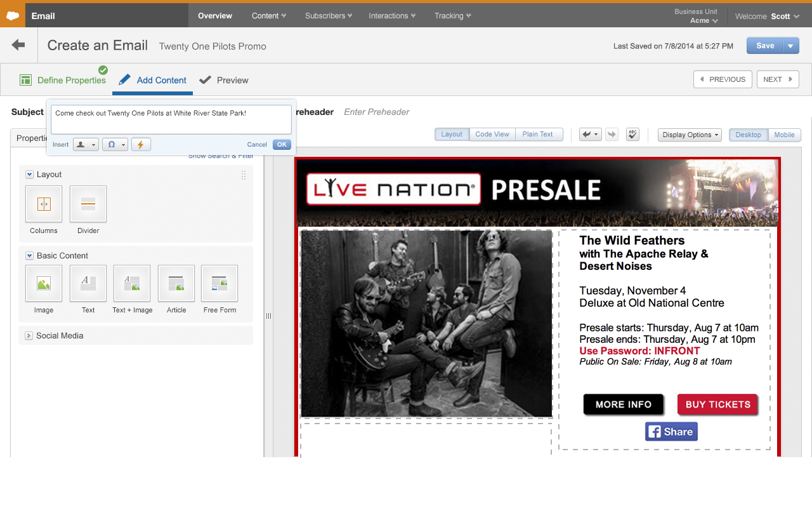The image size is (812, 508).
Task: Click the undo arrow icon
Action: tap(591, 135)
